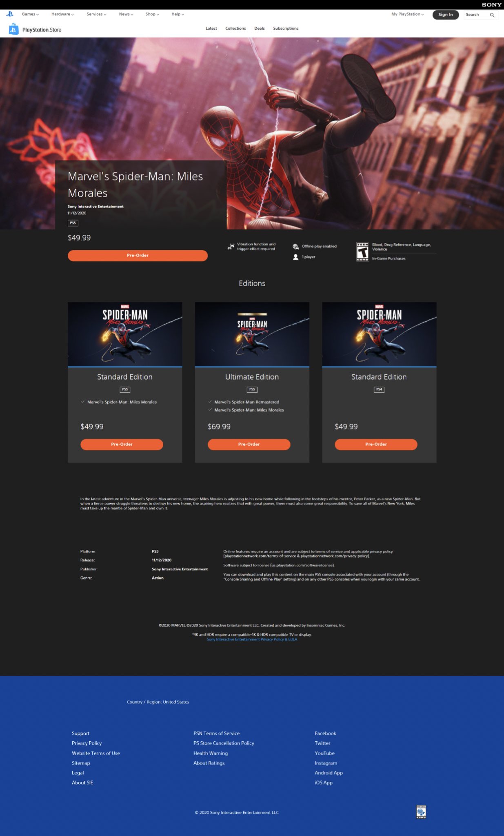Open the Deals store tab
This screenshot has width=504, height=836.
pos(259,29)
